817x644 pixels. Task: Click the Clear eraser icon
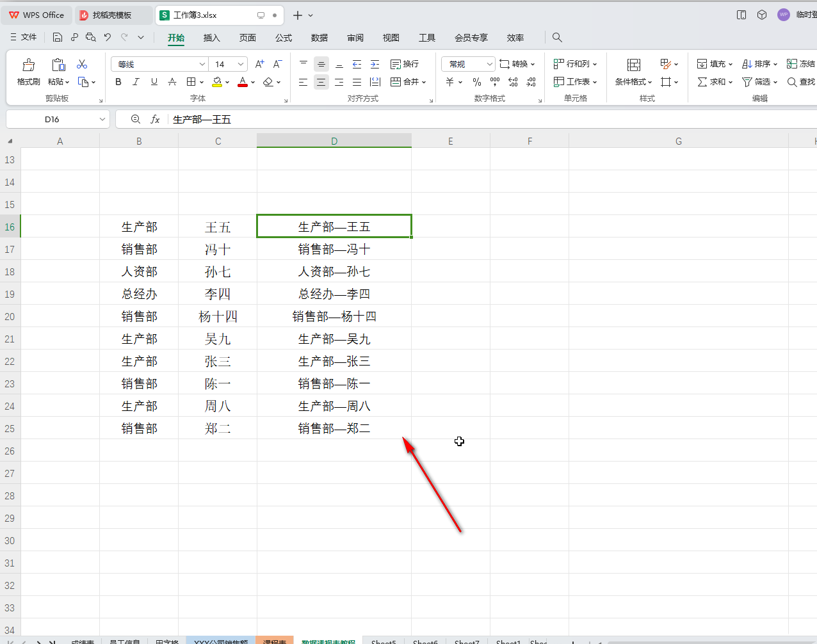point(268,82)
